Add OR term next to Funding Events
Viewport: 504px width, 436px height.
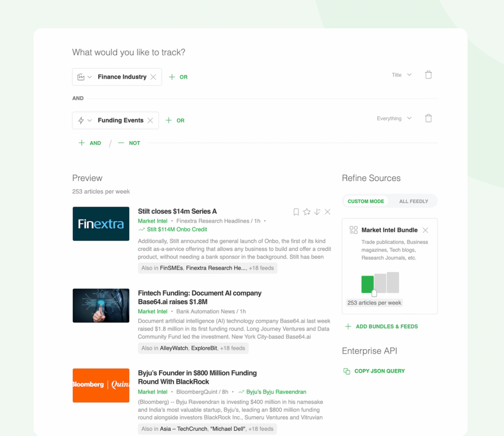pos(175,120)
